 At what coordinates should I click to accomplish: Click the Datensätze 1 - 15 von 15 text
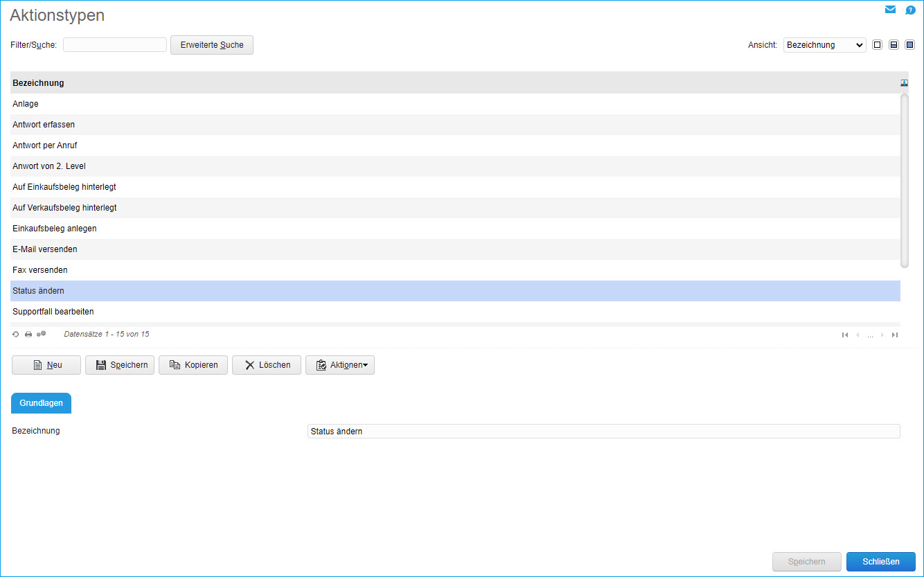[106, 334]
